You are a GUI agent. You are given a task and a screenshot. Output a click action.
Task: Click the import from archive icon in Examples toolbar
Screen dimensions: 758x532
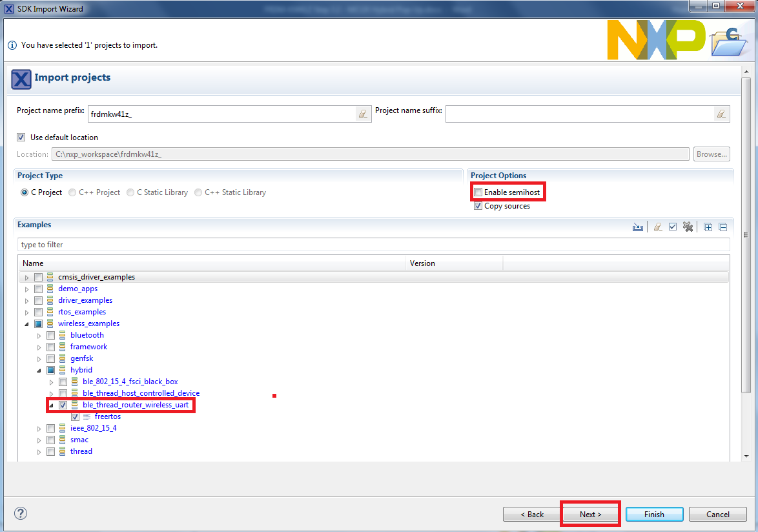coord(638,227)
